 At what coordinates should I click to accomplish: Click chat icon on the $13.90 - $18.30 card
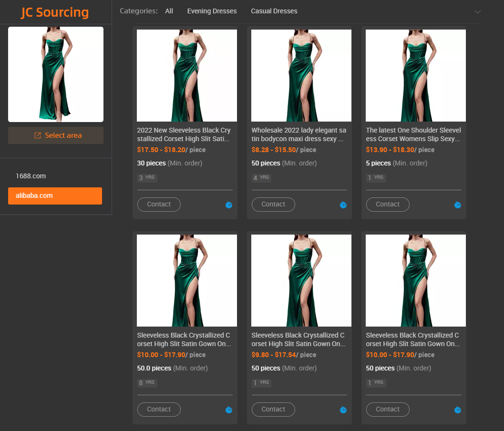coord(458,205)
